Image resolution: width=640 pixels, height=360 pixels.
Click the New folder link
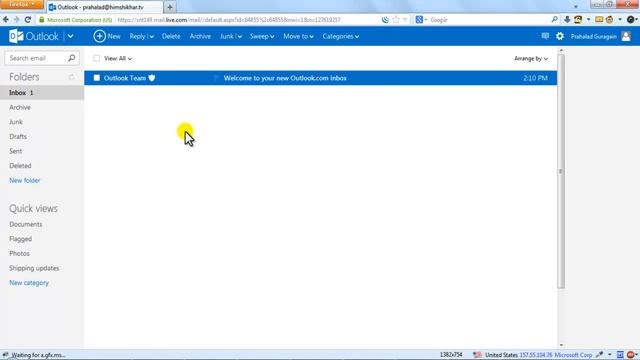(24, 180)
